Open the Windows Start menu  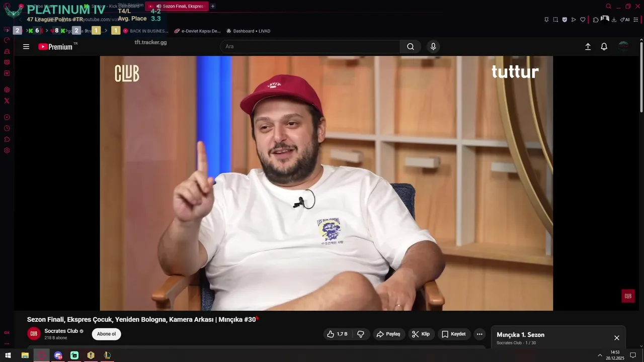[x=8, y=355]
